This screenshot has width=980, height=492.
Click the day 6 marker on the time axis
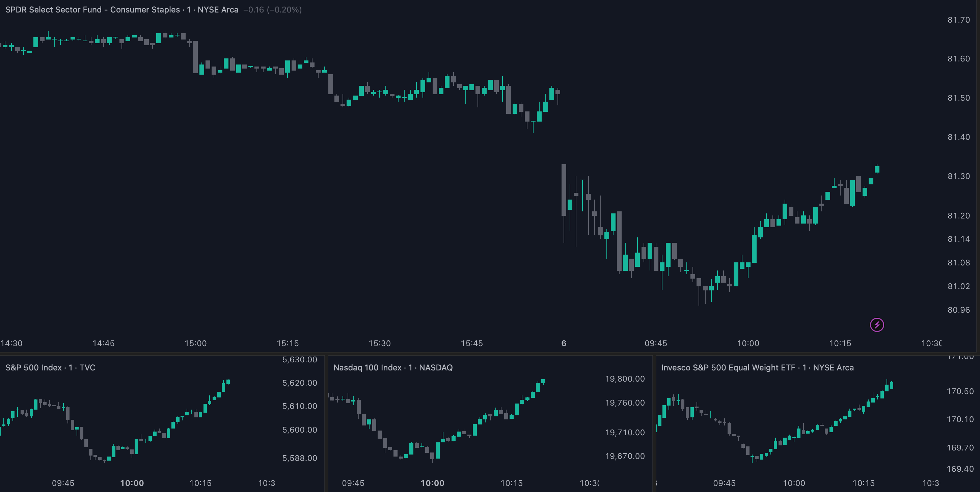click(x=564, y=343)
